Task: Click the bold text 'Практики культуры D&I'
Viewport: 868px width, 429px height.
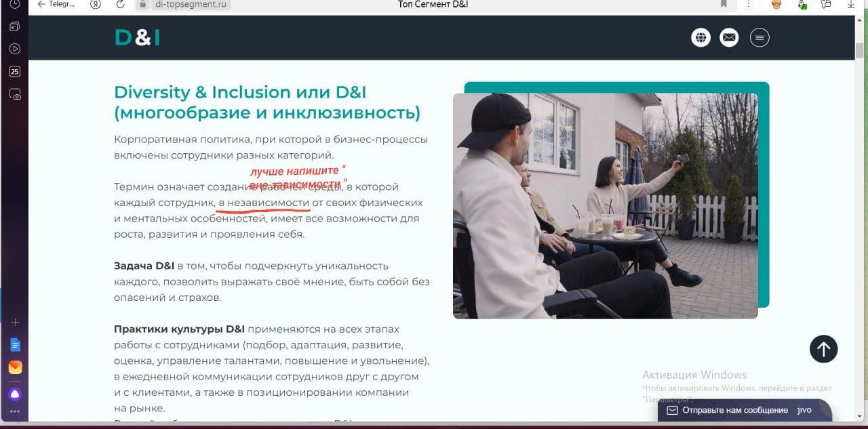Action: click(x=179, y=329)
